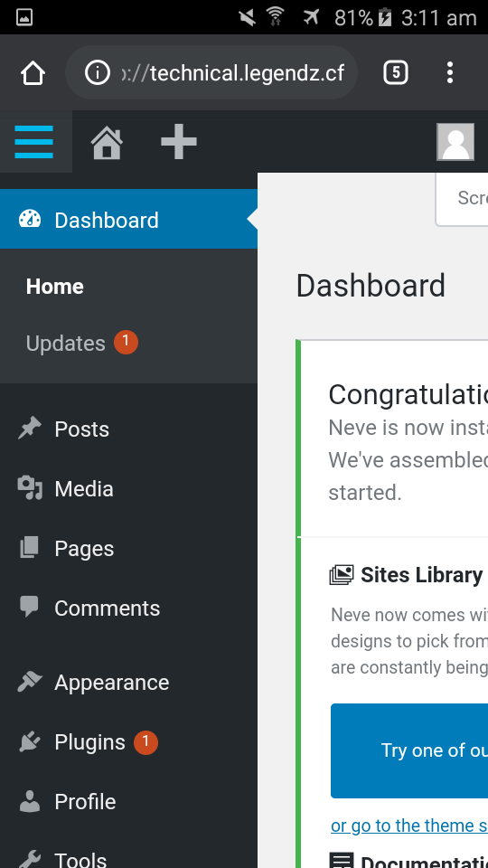The width and height of the screenshot is (488, 868).
Task: Toggle the WordPress hamburger menu
Action: pos(33,142)
